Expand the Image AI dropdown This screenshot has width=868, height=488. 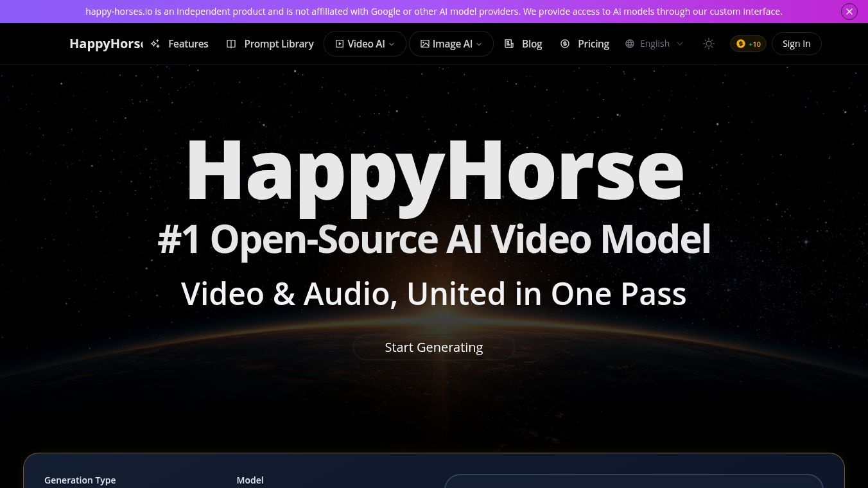click(479, 44)
